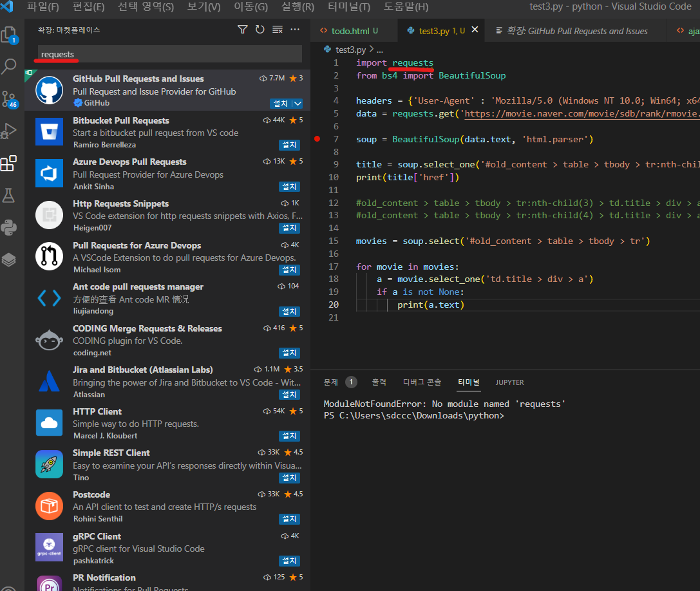Open the Search view icon

point(9,66)
